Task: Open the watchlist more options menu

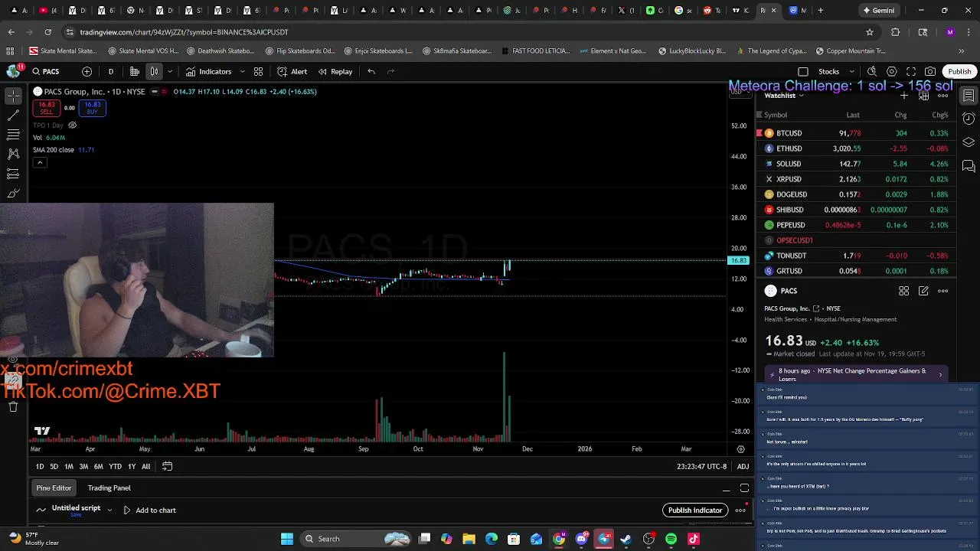Action: (x=943, y=96)
